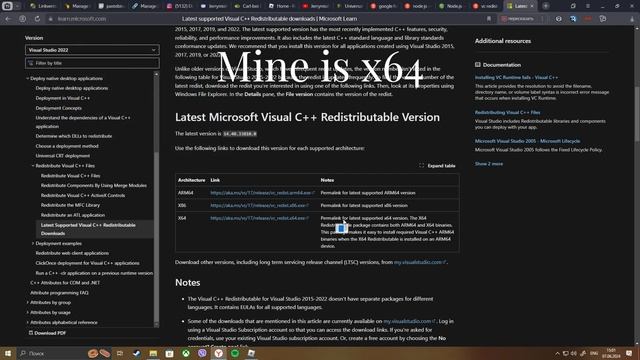Click the sidebar tree vertical scrollbar
This screenshot has width=640, height=360.
pos(156,199)
